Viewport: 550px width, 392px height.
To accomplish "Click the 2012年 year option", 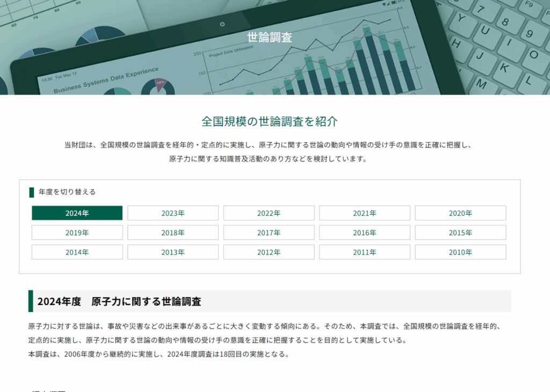I will click(x=269, y=252).
